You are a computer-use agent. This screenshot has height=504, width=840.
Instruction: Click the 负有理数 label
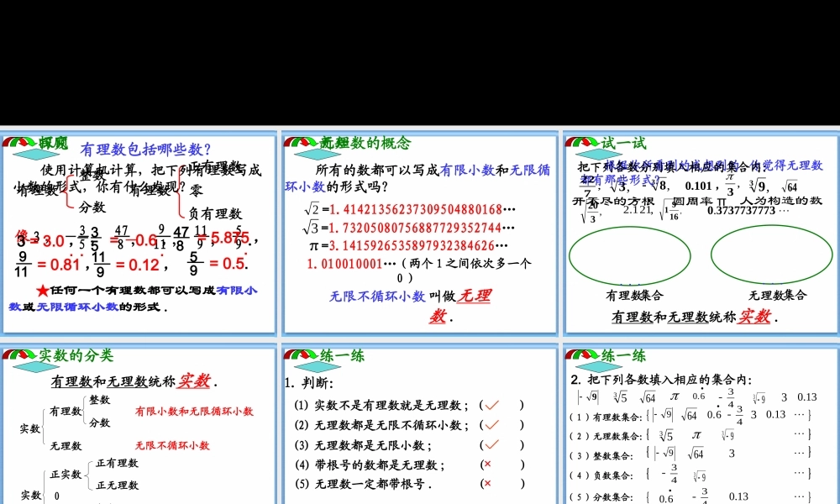click(215, 213)
